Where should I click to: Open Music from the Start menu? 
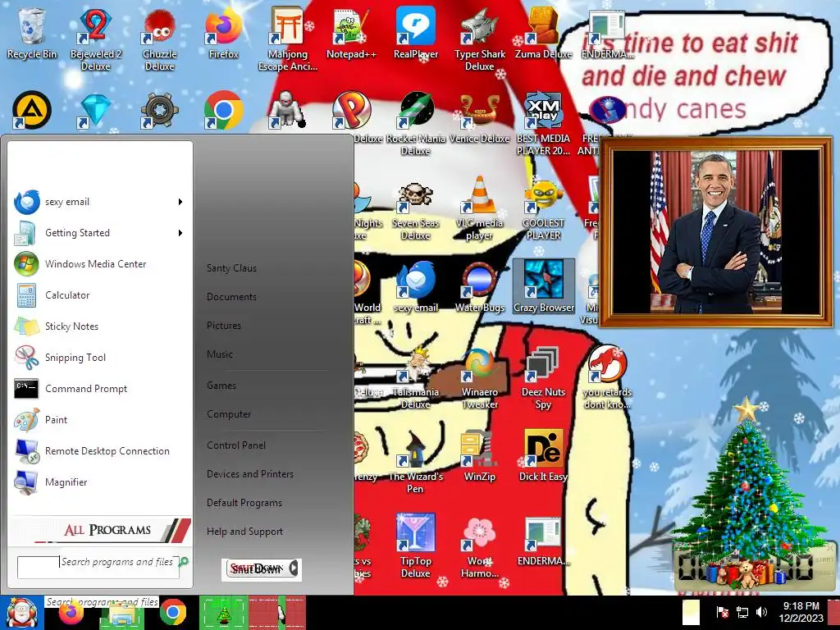(220, 354)
